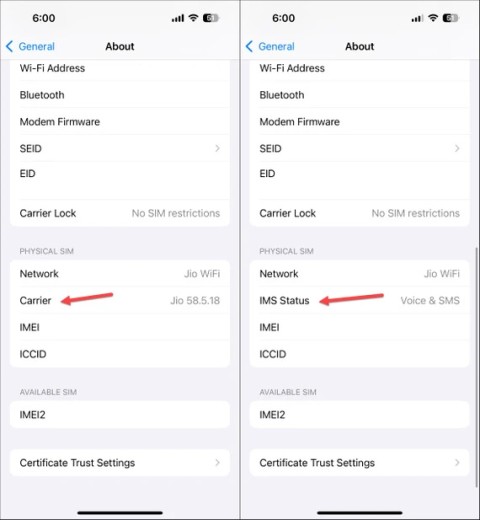This screenshot has height=520, width=480.
Task: Tap the Wi-Fi status icon on left screen
Action: [x=193, y=18]
